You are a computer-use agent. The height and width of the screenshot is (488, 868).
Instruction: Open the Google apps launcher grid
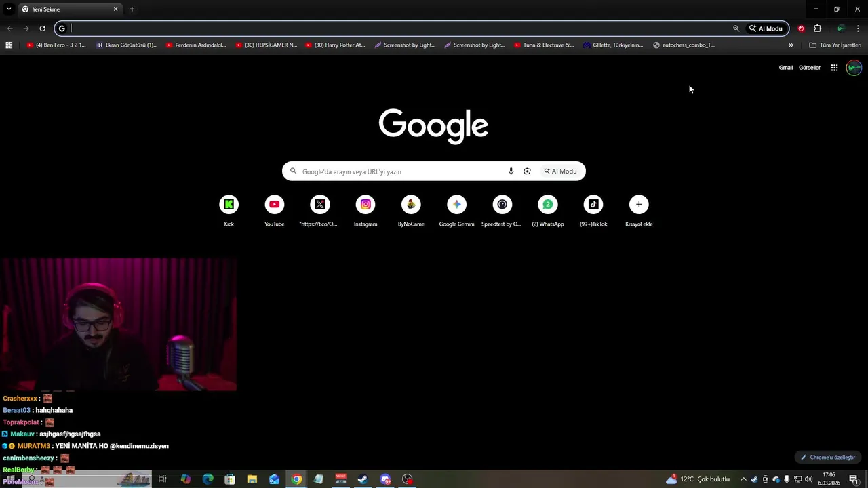coord(834,68)
